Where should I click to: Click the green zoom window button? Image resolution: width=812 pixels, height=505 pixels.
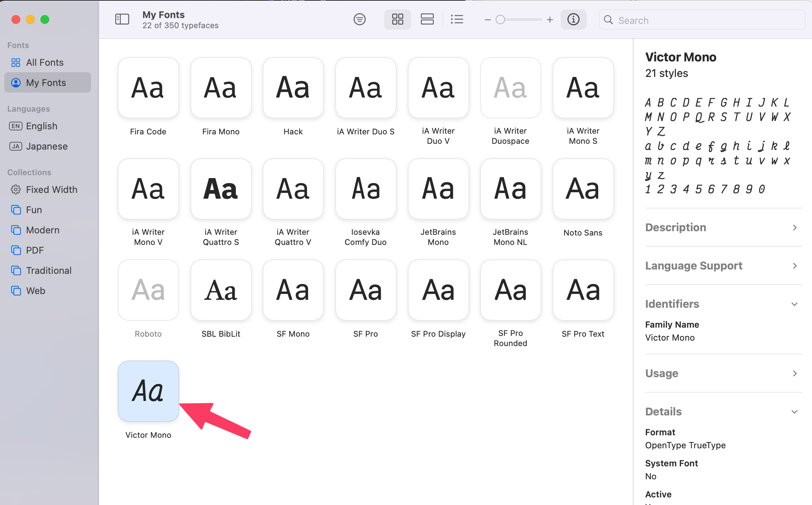point(45,20)
